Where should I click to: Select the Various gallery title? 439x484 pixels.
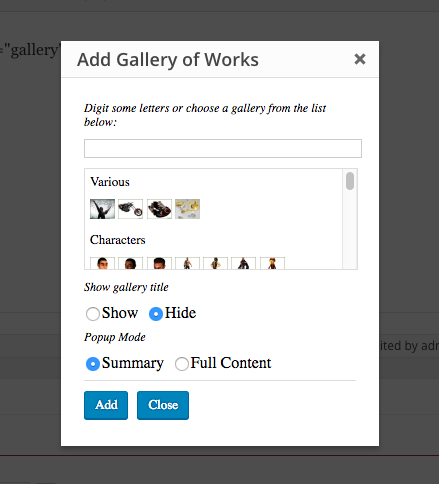point(110,182)
